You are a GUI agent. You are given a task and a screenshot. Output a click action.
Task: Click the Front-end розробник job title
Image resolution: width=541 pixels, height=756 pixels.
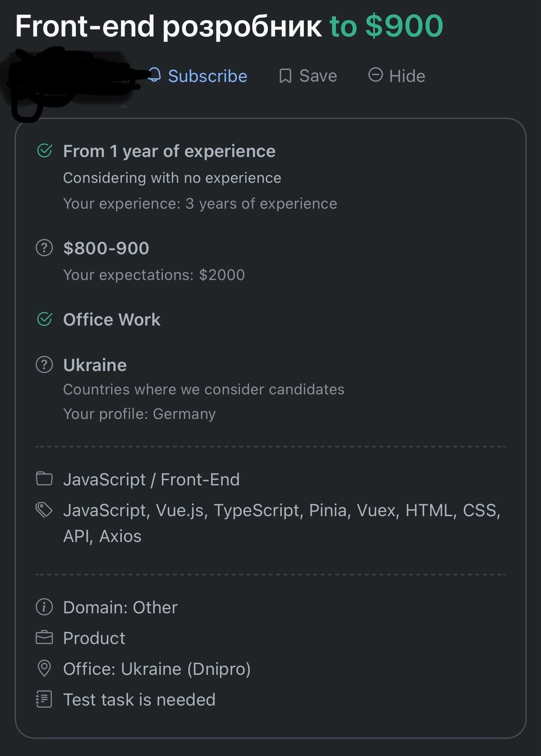169,26
